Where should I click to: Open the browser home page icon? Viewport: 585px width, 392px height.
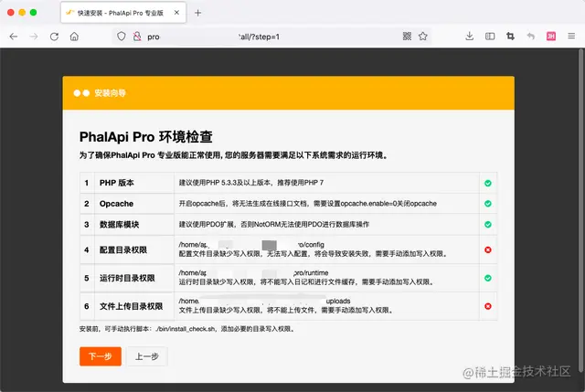coord(74,37)
